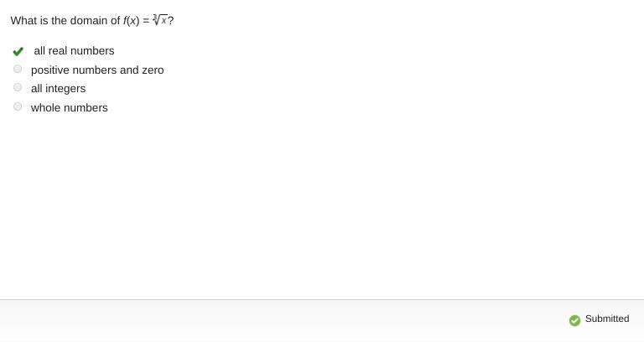Click the positive numbers and zero label text
The height and width of the screenshot is (342, 644).
pos(97,70)
